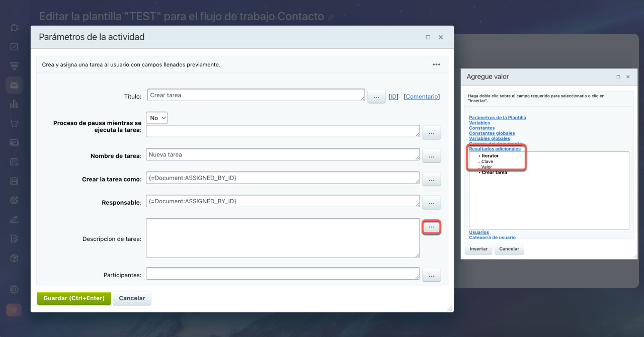
Task: Open the Comentario link next to Titulo
Action: (422, 97)
